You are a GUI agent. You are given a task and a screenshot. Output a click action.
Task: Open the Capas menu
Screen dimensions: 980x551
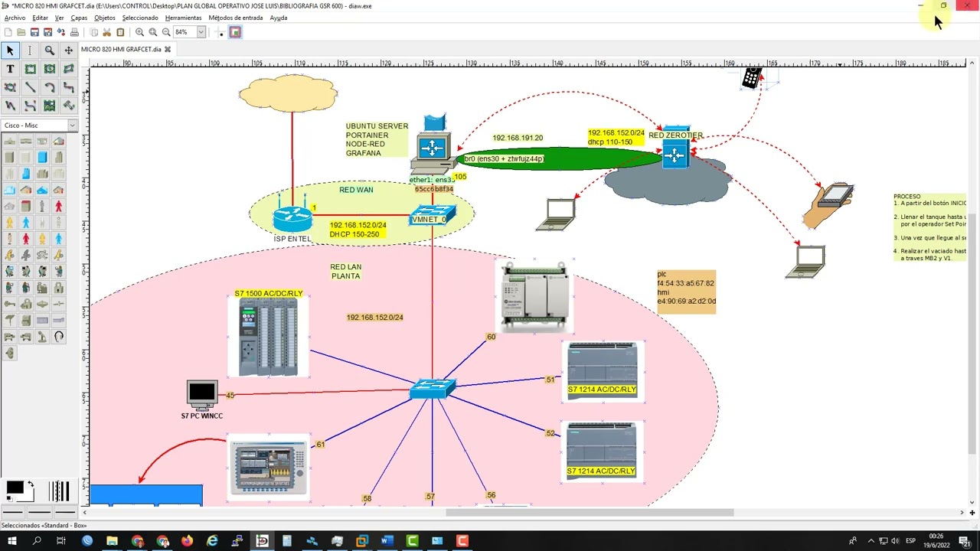pos(79,18)
